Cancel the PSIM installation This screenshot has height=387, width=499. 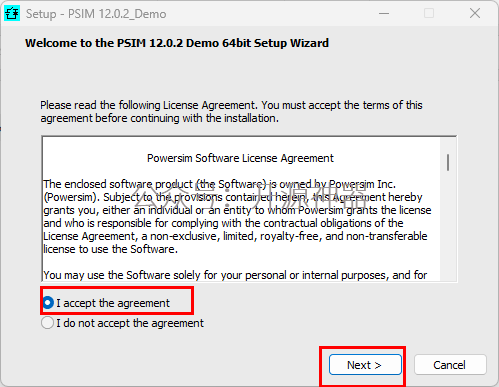[x=450, y=365]
